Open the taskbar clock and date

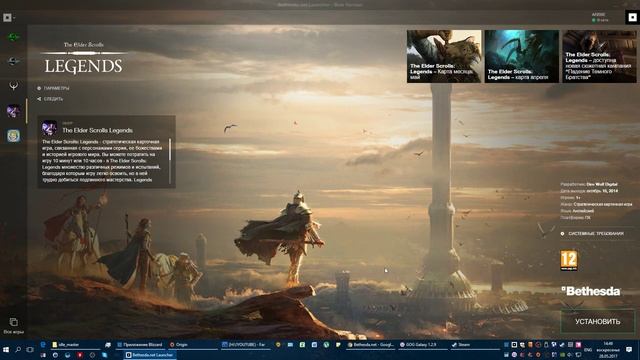pos(608,350)
